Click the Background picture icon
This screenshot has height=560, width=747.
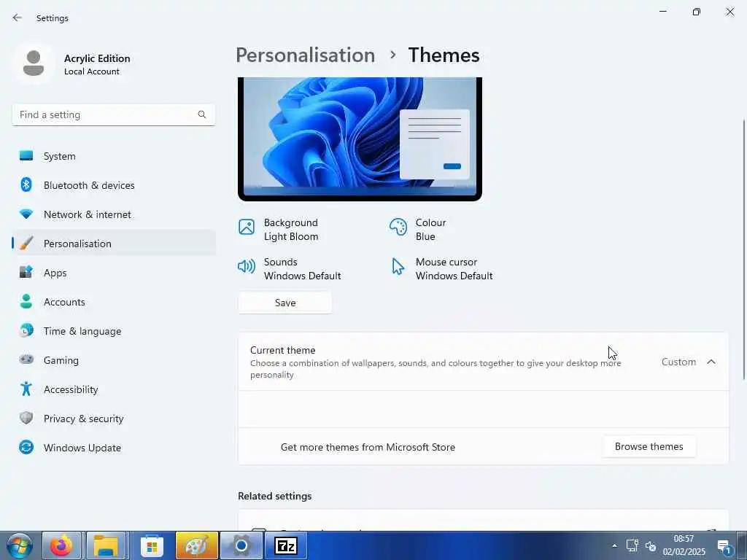point(247,227)
